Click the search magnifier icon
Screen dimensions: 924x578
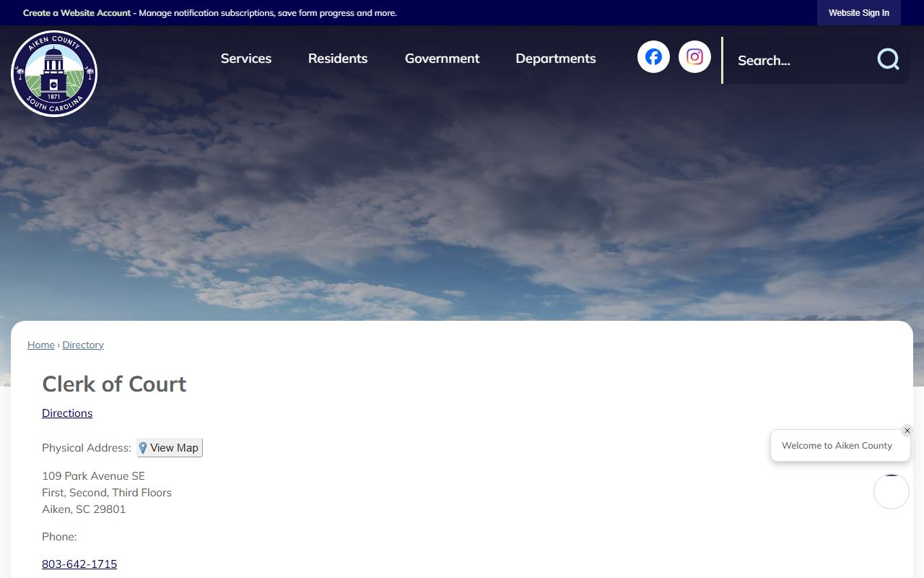(x=888, y=59)
